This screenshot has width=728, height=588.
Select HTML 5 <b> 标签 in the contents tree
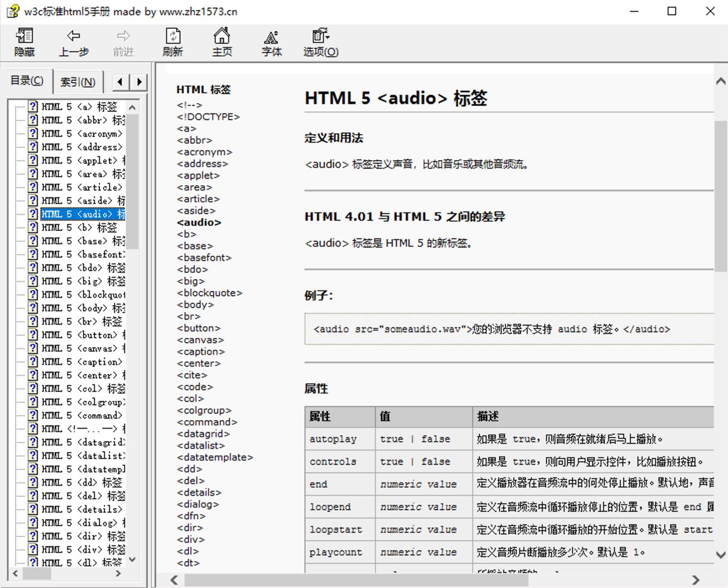coord(80,228)
